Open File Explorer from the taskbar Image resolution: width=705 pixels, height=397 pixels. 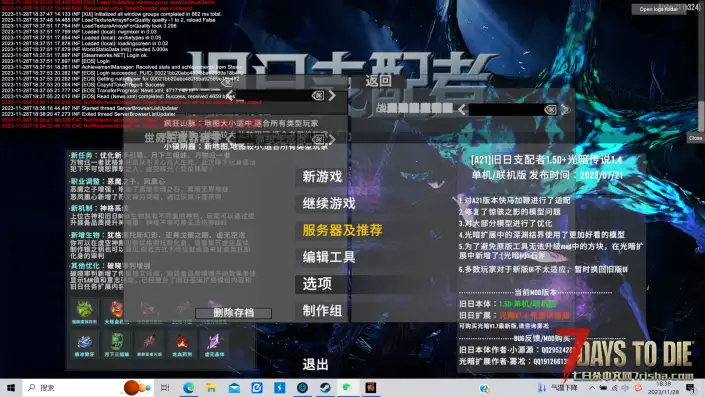pos(211,388)
